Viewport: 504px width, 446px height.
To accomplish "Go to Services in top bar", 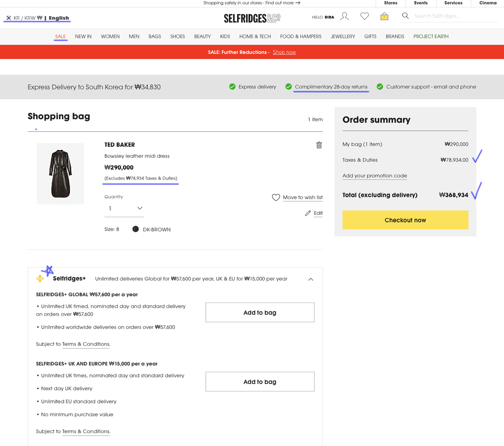I will click(453, 3).
